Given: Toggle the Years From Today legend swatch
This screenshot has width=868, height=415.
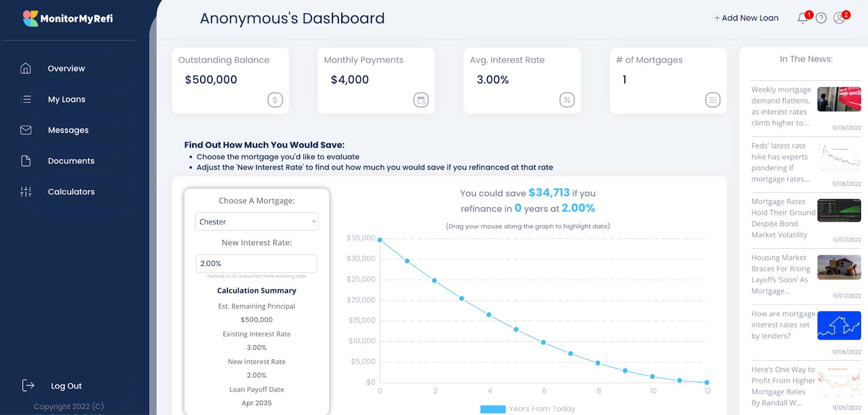Looking at the screenshot, I should (493, 409).
